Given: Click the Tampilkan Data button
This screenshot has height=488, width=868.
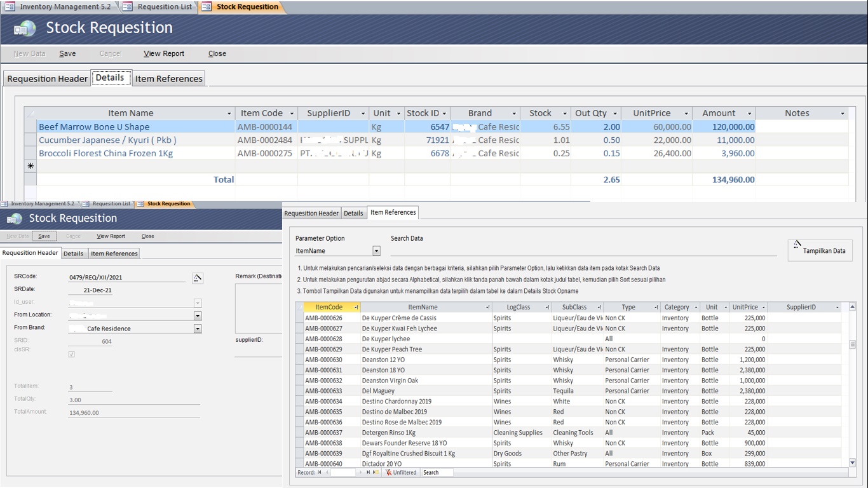Looking at the screenshot, I should (820, 250).
